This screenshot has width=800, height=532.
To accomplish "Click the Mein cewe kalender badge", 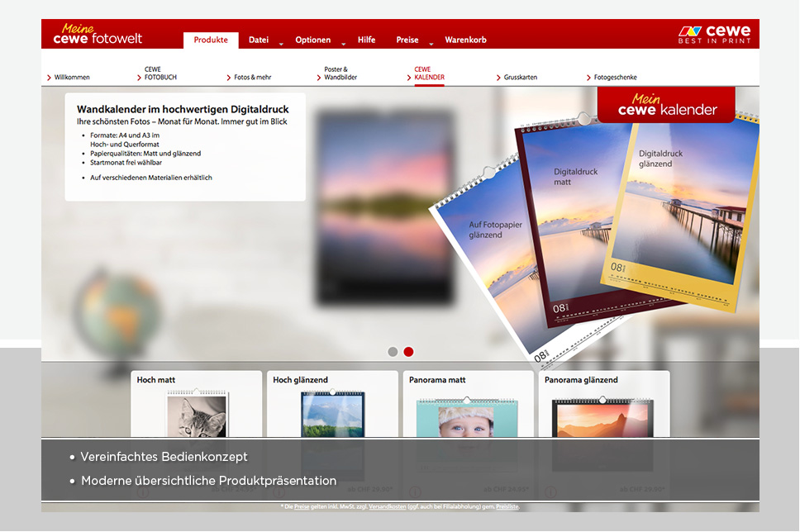I will point(666,105).
